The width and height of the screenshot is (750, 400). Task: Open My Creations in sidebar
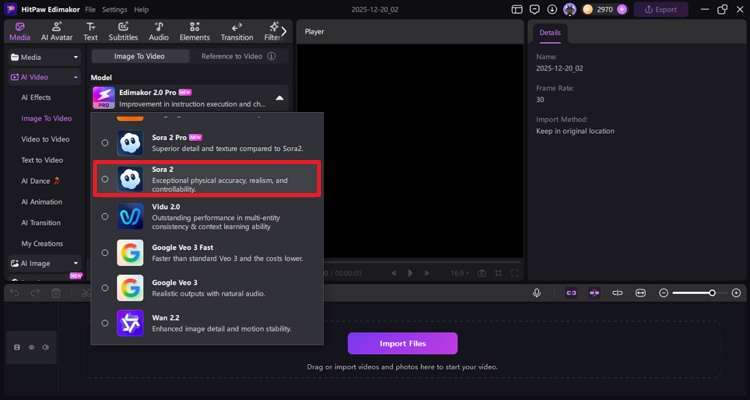42,244
